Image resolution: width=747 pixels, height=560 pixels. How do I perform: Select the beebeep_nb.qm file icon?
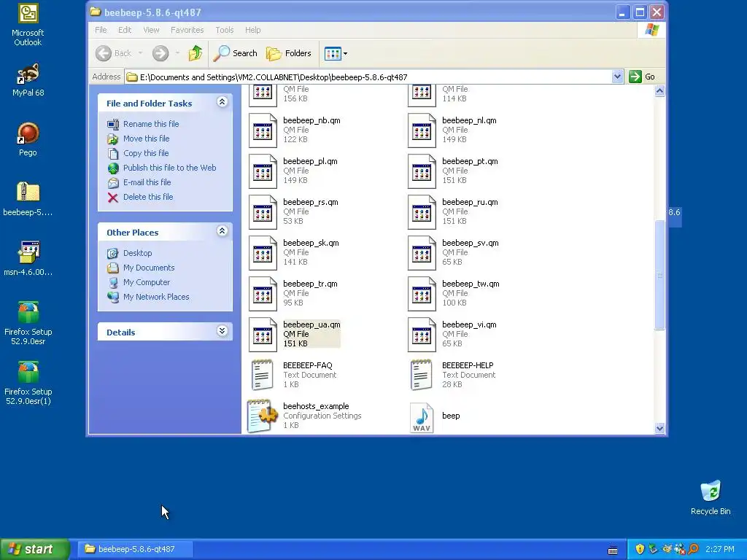coord(263,131)
